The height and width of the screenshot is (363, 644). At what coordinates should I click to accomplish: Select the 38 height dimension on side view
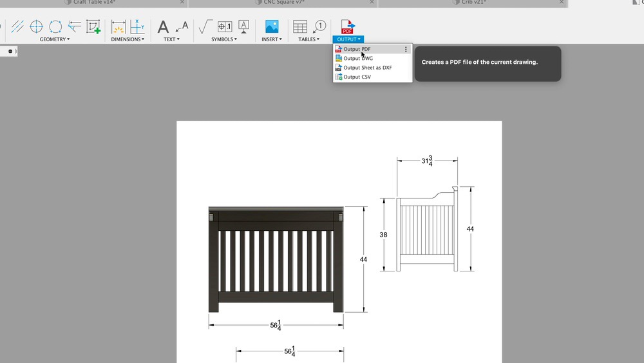pos(383,235)
